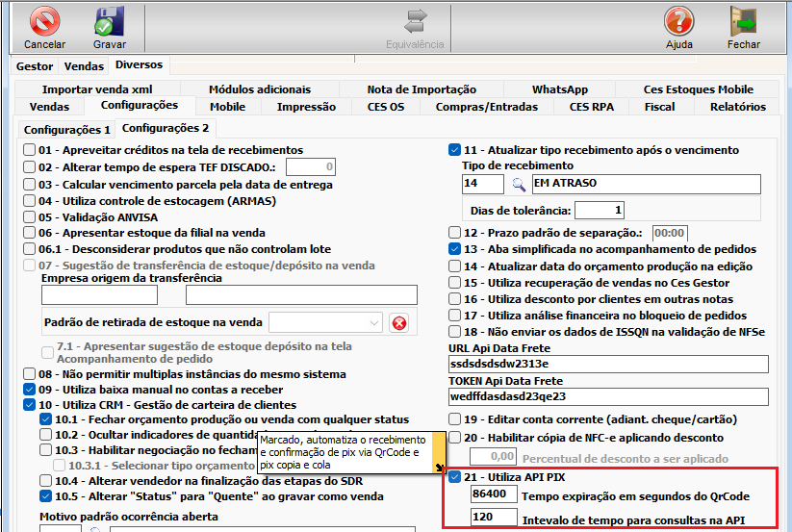The image size is (792, 532).
Task: Select the WhatsApp tab
Action: click(x=559, y=89)
